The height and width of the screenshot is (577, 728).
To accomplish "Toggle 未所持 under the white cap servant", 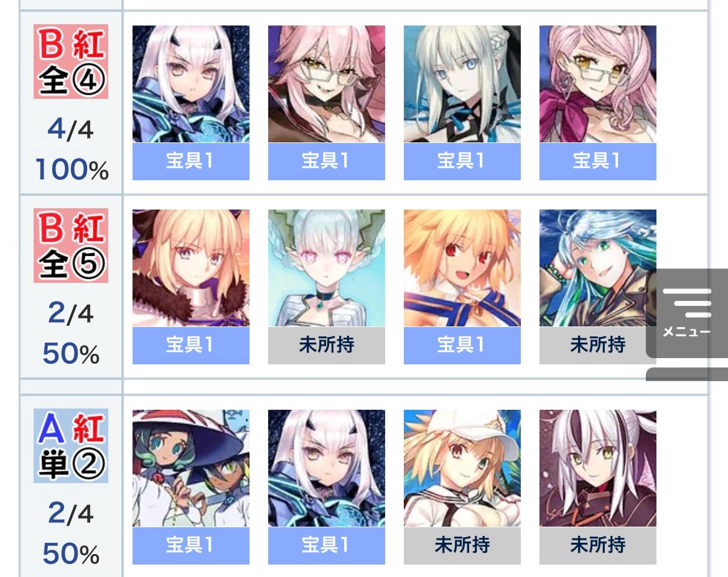I will point(462,546).
